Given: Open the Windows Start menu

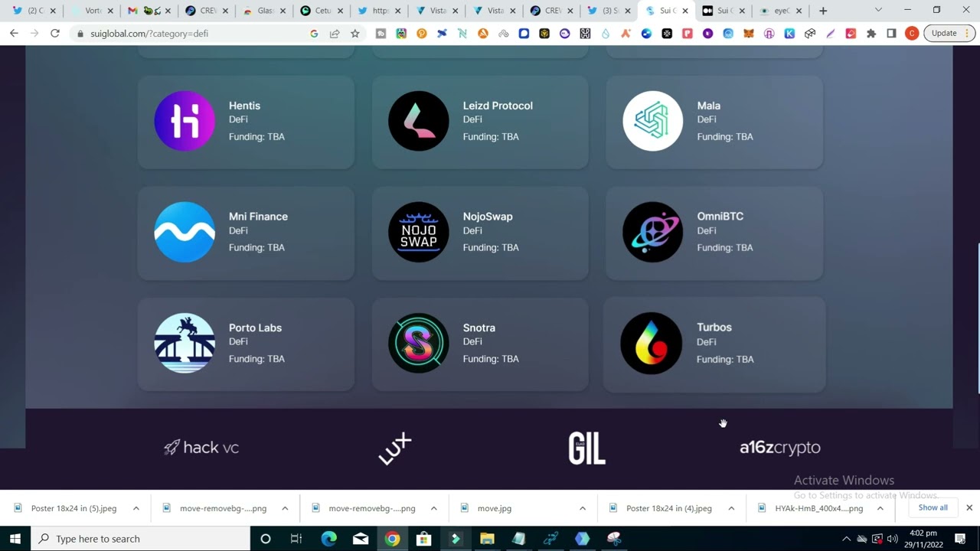Looking at the screenshot, I should [x=15, y=539].
